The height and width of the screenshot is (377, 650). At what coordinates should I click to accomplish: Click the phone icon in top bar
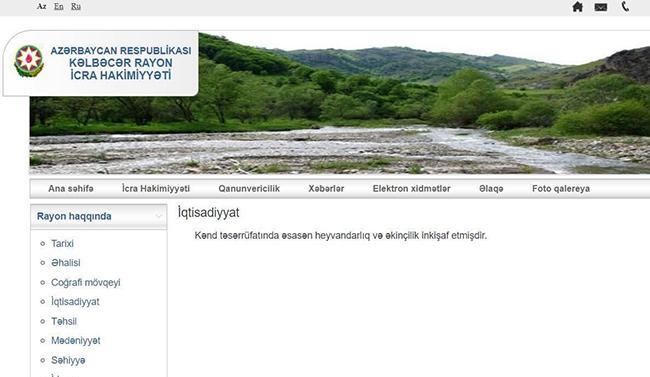coord(625,6)
